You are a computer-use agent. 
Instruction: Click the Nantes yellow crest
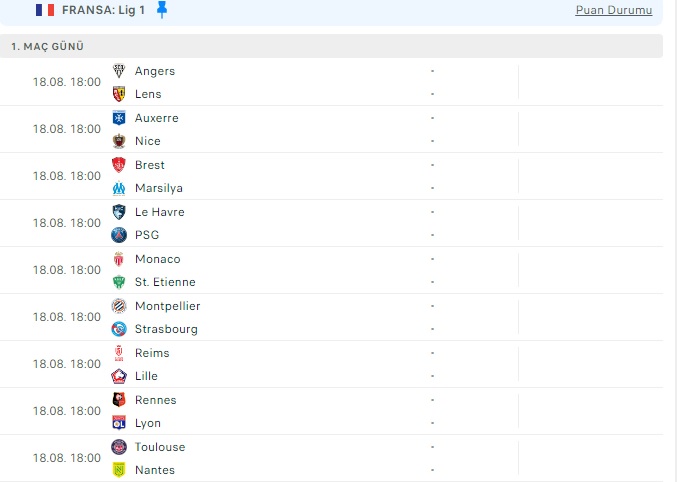click(119, 470)
